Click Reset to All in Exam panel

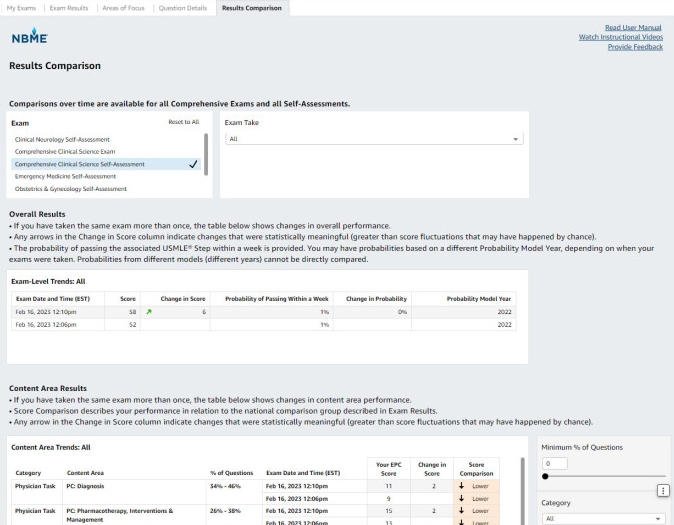click(184, 122)
